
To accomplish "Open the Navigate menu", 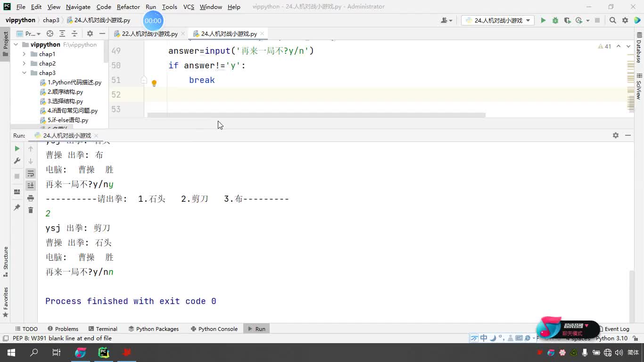I will 78,7.
